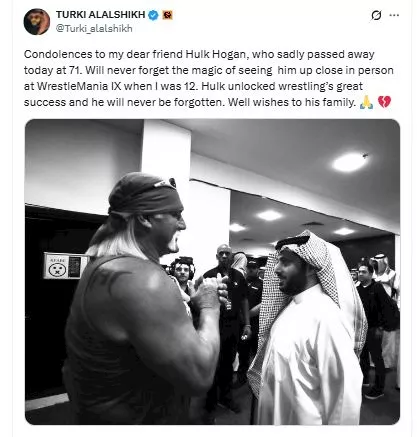Click the blue verified checkmark badge
417x437 pixels.
tap(153, 15)
